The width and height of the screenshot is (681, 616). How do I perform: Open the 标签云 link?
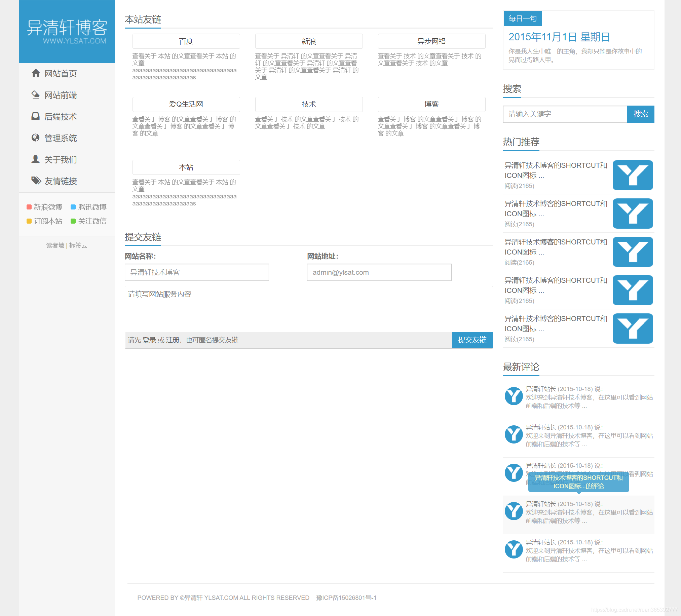[78, 245]
